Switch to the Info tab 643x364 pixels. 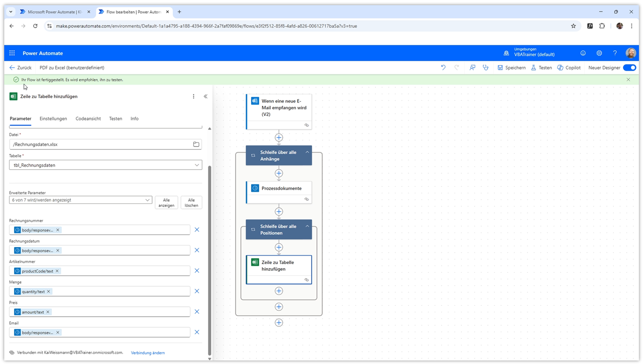[x=135, y=118]
